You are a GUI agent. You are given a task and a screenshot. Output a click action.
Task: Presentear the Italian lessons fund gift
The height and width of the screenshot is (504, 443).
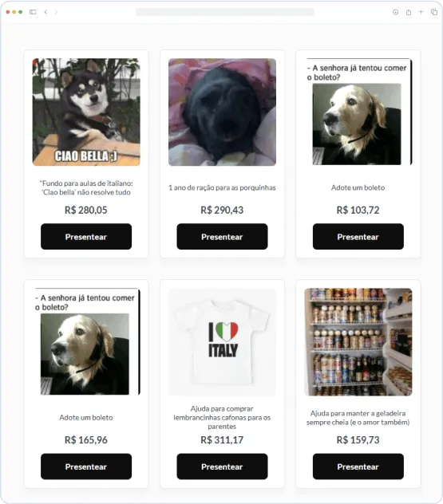pyautogui.click(x=86, y=237)
